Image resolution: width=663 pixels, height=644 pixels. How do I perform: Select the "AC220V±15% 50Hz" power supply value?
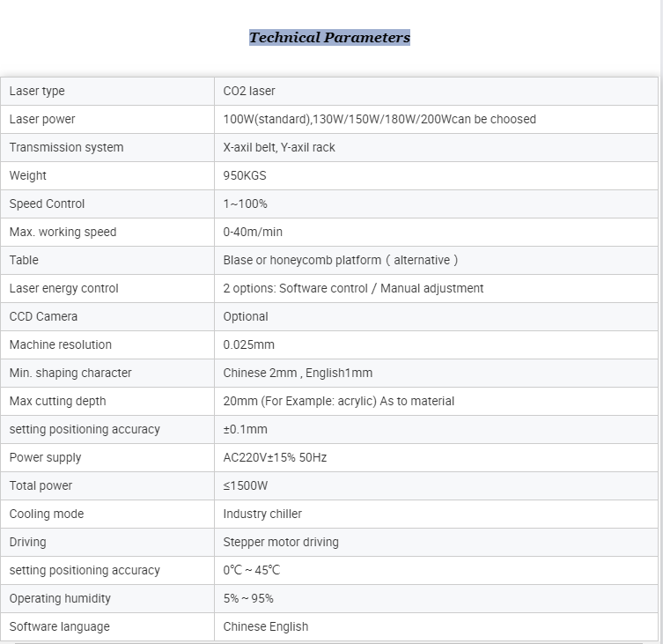pos(275,457)
